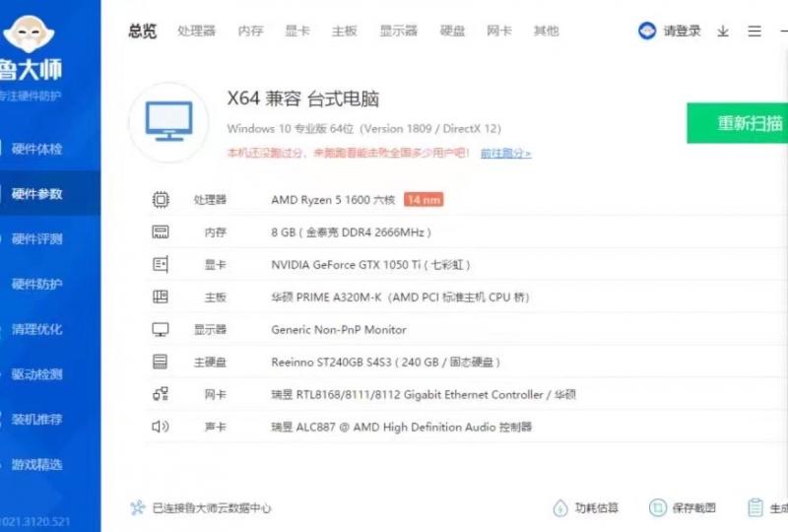
Task: Click the 主硬盘 label in disk row
Action: click(210, 362)
